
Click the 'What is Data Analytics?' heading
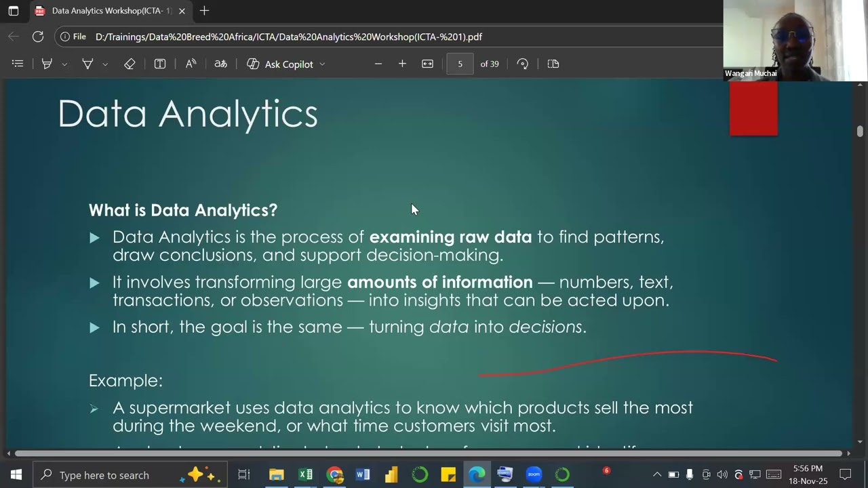[x=183, y=210]
